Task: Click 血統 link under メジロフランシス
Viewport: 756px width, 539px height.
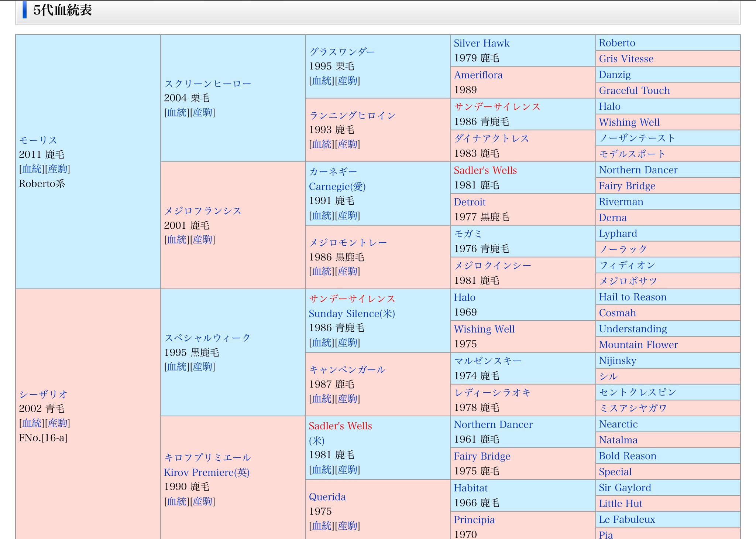Action: (177, 240)
